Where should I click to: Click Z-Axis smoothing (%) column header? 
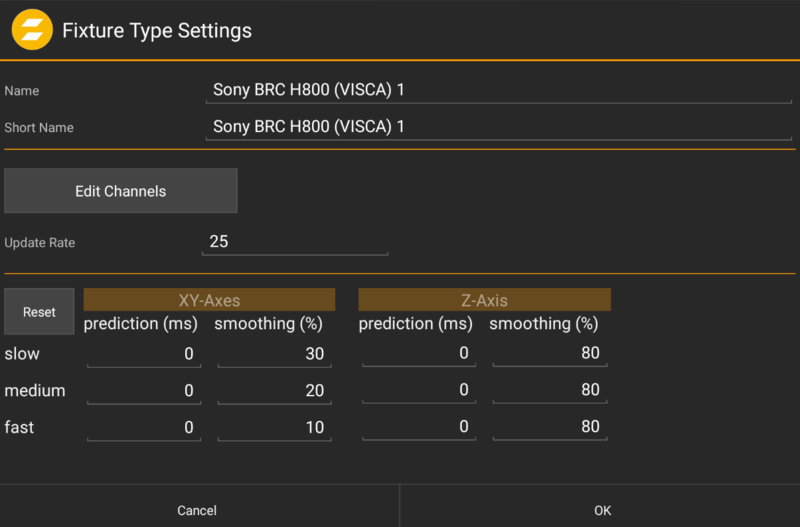(544, 323)
